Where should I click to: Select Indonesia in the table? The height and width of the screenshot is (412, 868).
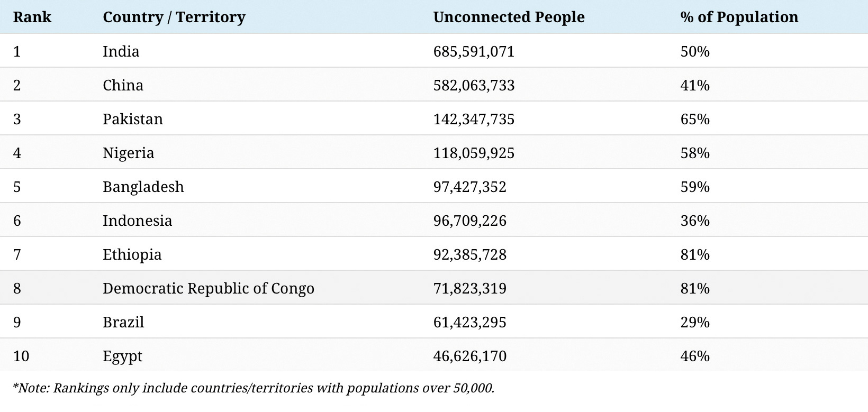pos(138,221)
